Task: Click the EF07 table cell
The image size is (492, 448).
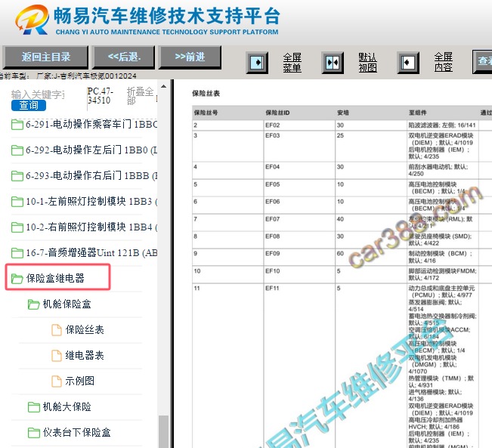Action: point(299,222)
